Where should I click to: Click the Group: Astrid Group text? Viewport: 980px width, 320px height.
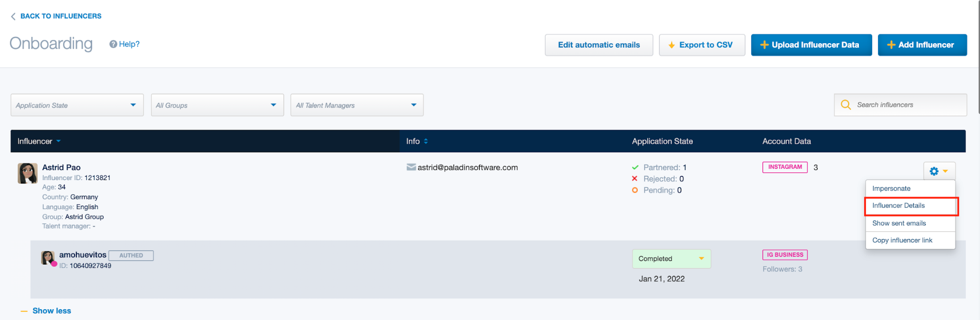coord(73,216)
